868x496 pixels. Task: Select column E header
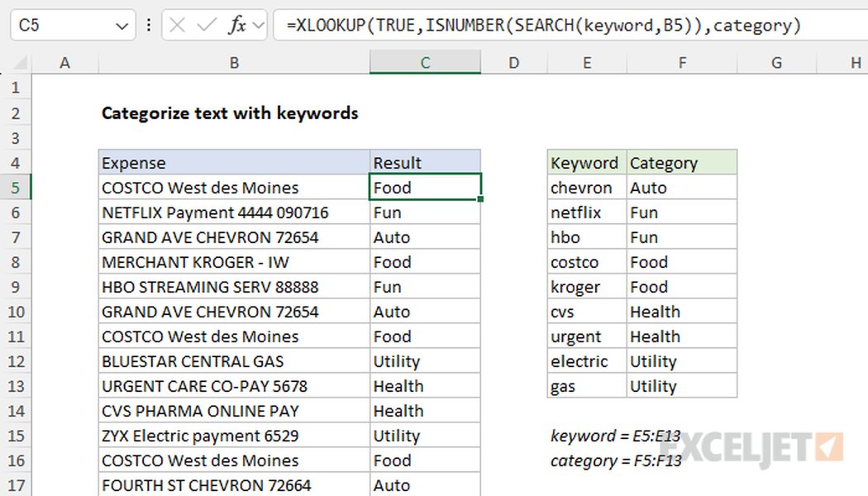pyautogui.click(x=587, y=63)
